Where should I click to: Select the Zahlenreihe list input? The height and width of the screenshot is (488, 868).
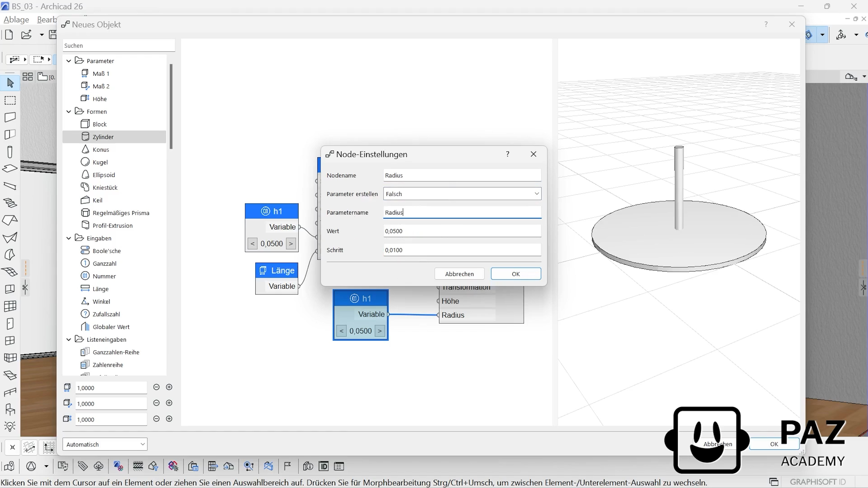tap(108, 365)
